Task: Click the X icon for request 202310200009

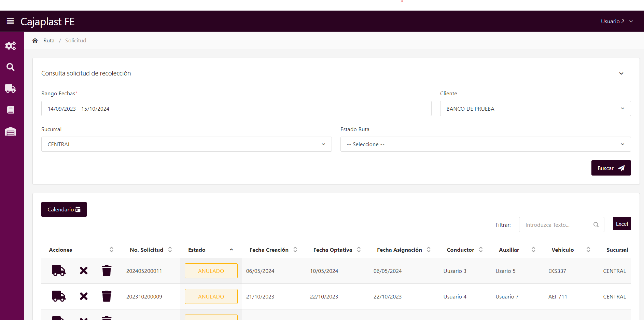Action: pos(84,296)
